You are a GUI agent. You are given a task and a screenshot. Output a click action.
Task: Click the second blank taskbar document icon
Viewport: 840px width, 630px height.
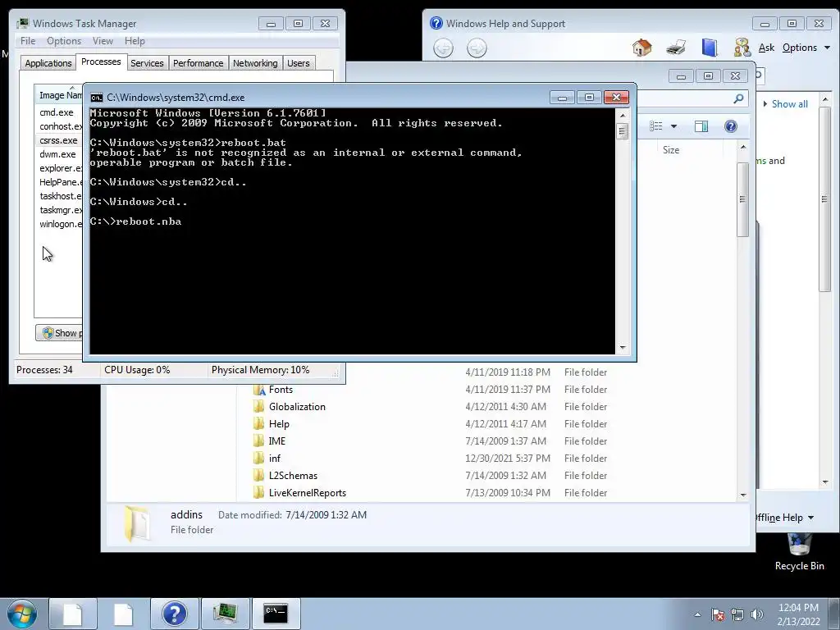pos(123,614)
